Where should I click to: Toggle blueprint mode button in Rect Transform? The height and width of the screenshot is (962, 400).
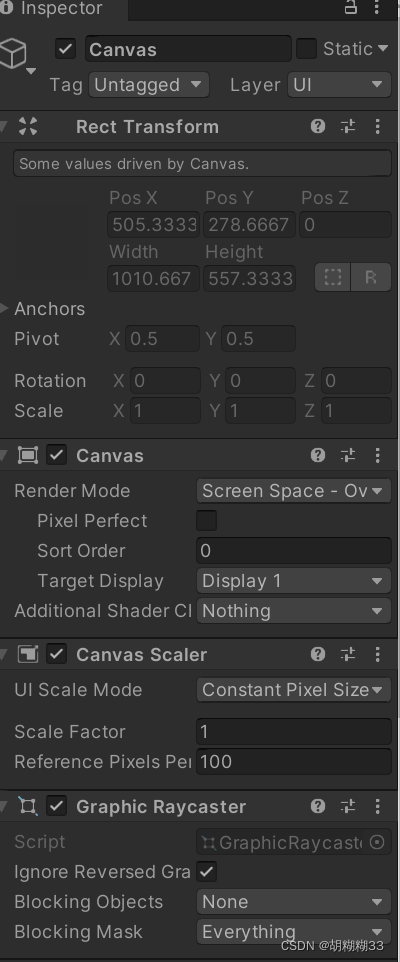click(x=333, y=277)
